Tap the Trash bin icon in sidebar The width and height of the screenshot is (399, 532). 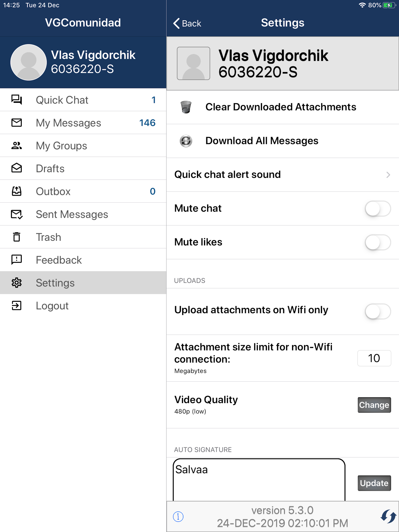[17, 237]
